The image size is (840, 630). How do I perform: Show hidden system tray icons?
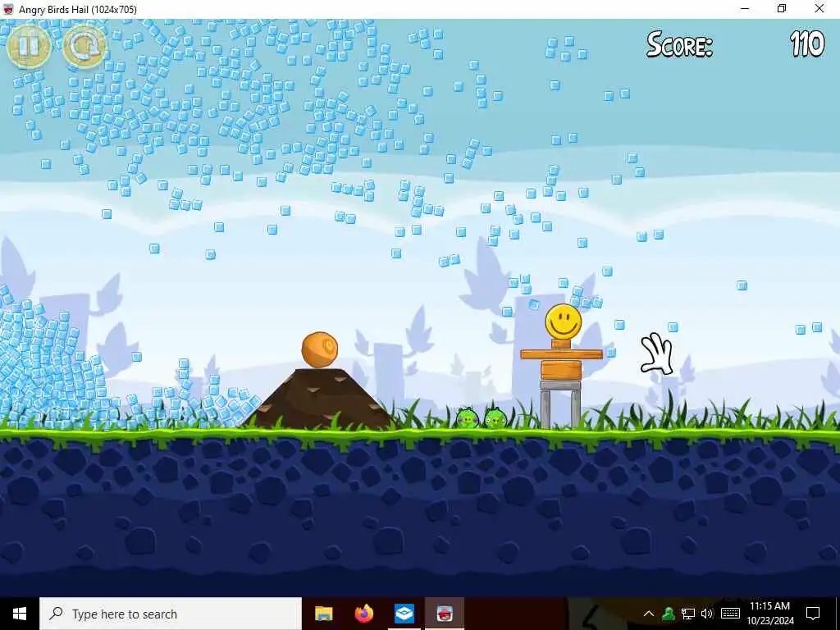click(649, 614)
